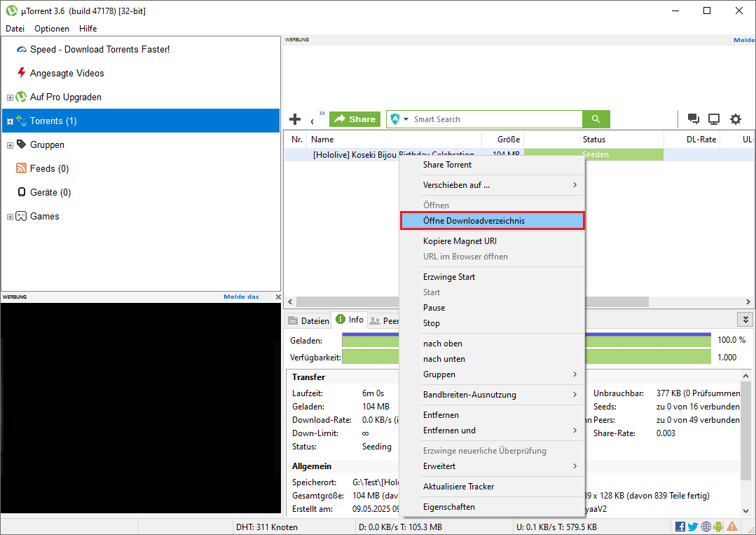Switch to the Dateien tab
756x535 pixels.
308,320
